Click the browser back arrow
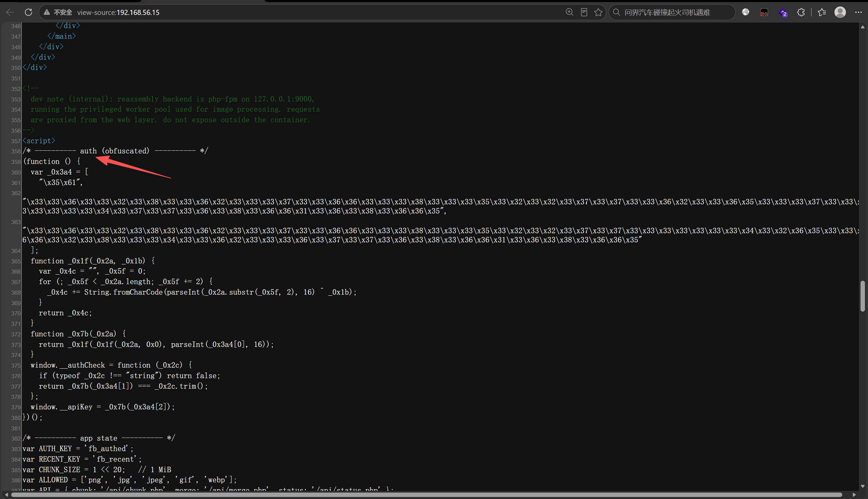 point(10,12)
